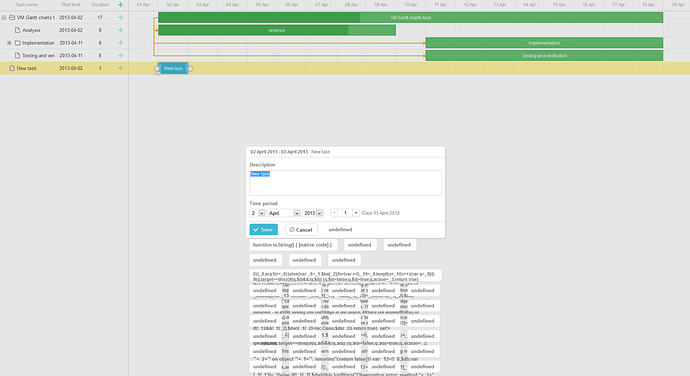Screen dimensions: 690x376
Task: Click right link handle of New task bar
Action: (190, 69)
